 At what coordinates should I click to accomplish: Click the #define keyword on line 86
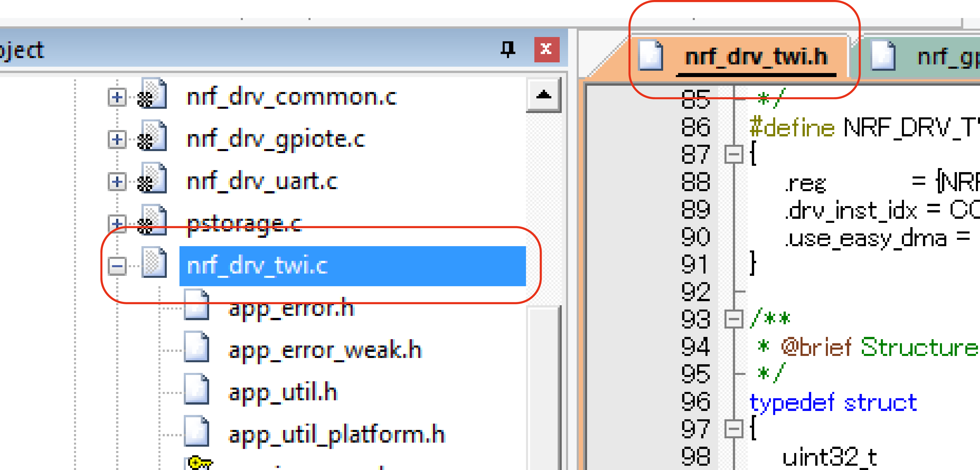792,127
